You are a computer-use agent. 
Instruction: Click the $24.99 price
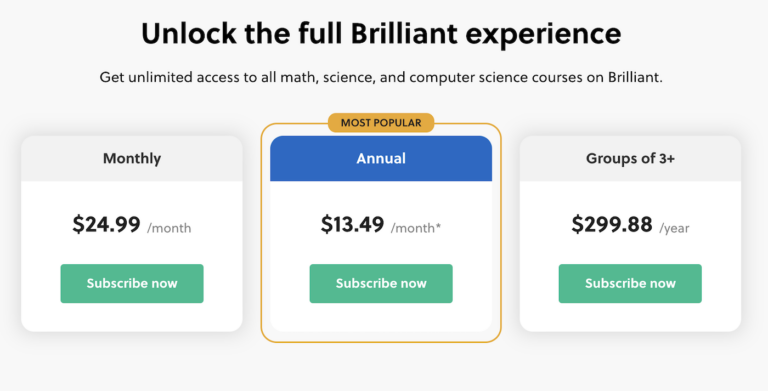(106, 225)
